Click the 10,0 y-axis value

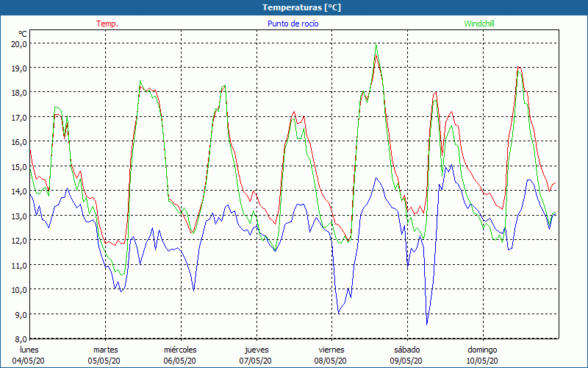pyautogui.click(x=20, y=289)
